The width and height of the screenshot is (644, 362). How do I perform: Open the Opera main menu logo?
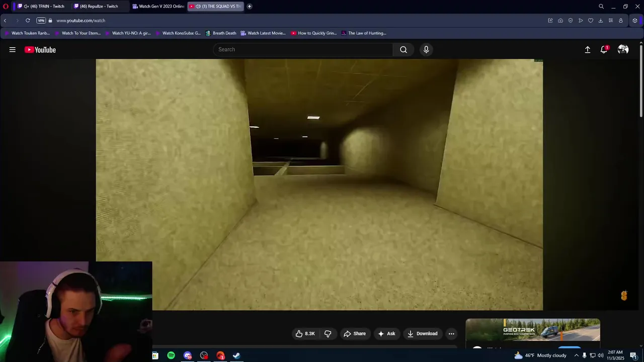[6, 7]
